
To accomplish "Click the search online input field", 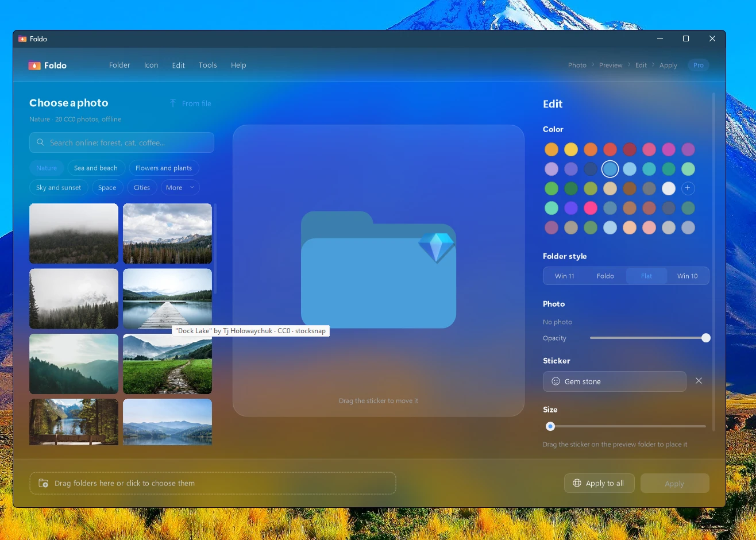I will coord(122,142).
